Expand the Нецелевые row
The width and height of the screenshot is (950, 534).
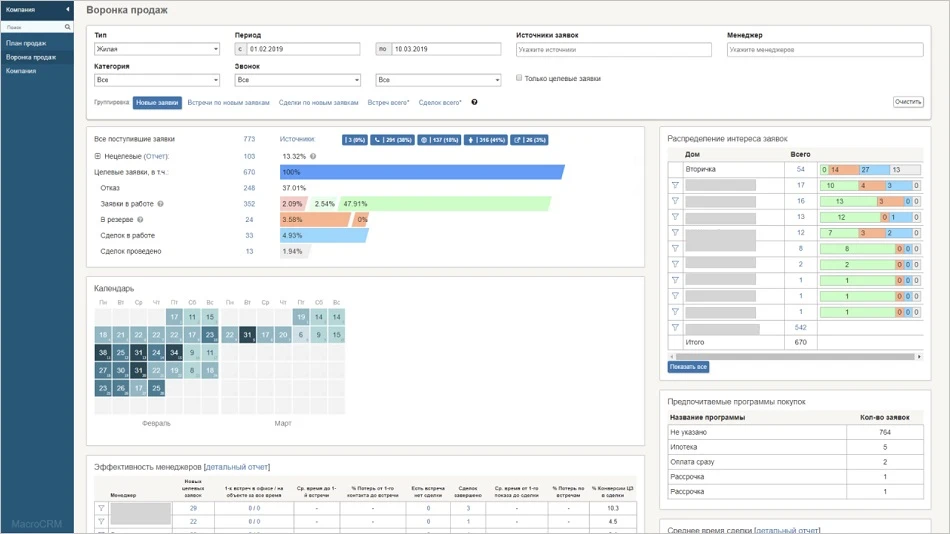(x=97, y=156)
